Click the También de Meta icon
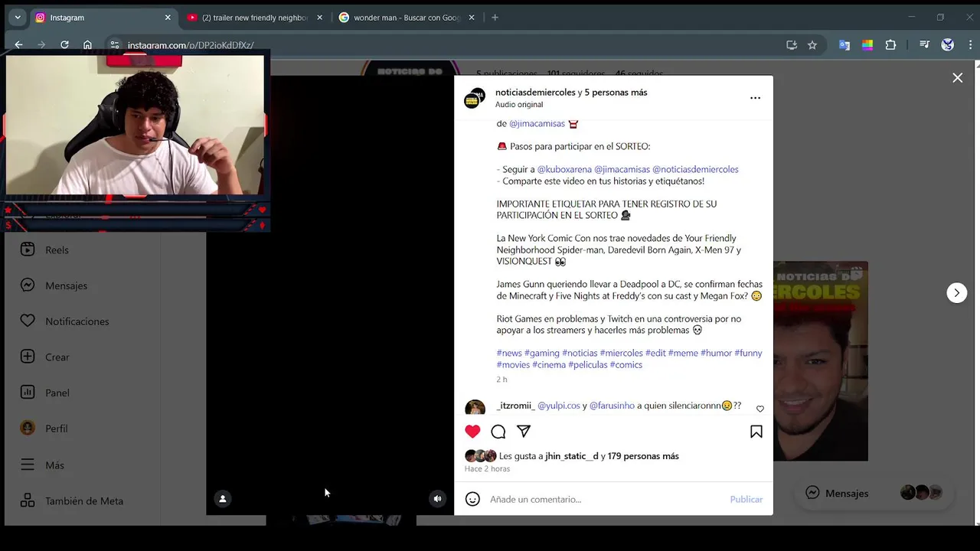980x551 pixels. 28,500
